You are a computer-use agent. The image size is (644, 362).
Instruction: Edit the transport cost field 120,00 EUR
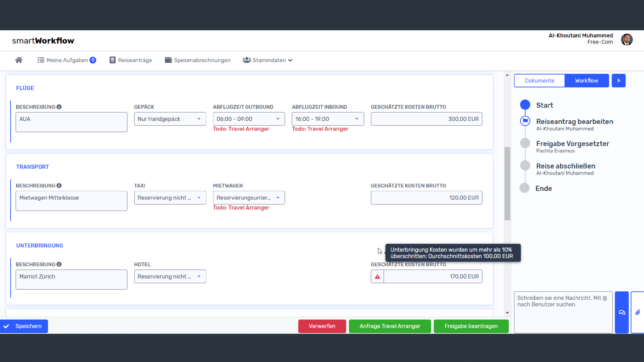[426, 198]
